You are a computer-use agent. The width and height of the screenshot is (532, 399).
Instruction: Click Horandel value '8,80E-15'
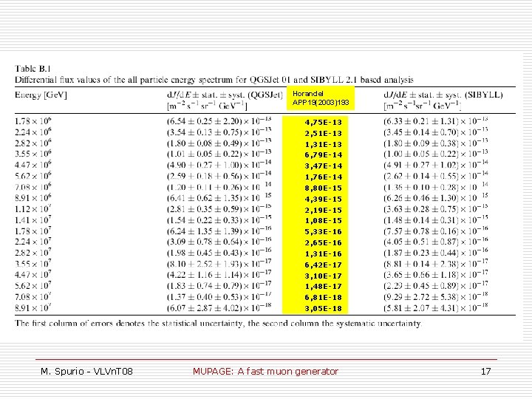point(323,188)
